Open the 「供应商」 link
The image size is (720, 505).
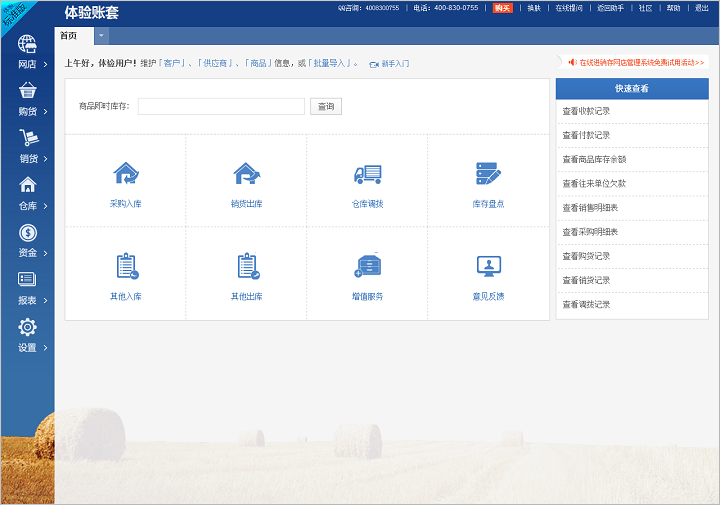click(215, 63)
